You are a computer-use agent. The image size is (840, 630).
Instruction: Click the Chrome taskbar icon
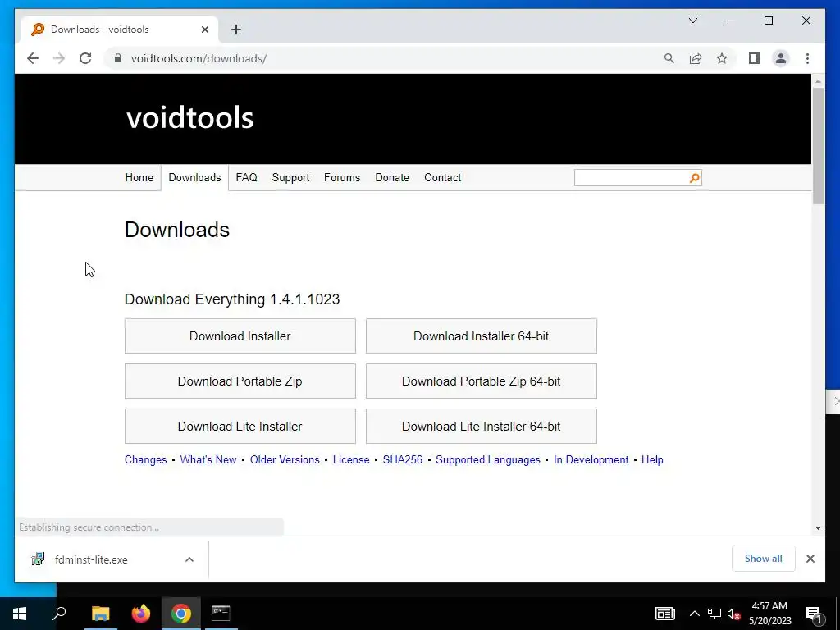[181, 614]
